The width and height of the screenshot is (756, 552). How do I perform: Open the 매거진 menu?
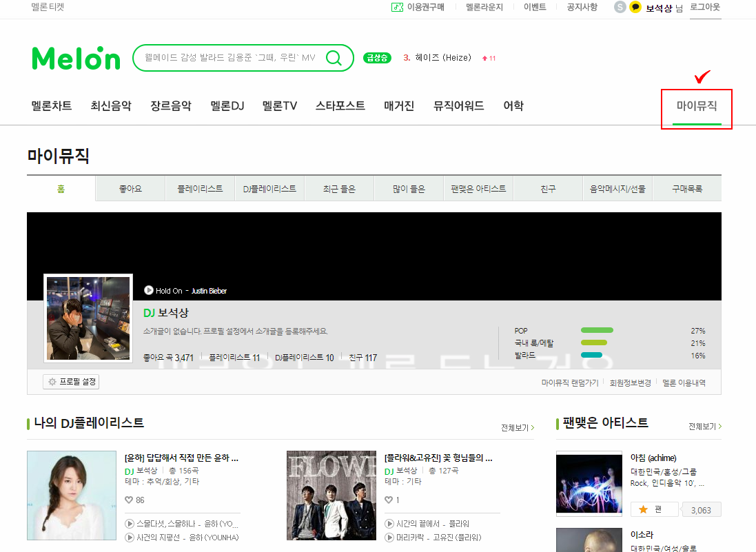399,105
